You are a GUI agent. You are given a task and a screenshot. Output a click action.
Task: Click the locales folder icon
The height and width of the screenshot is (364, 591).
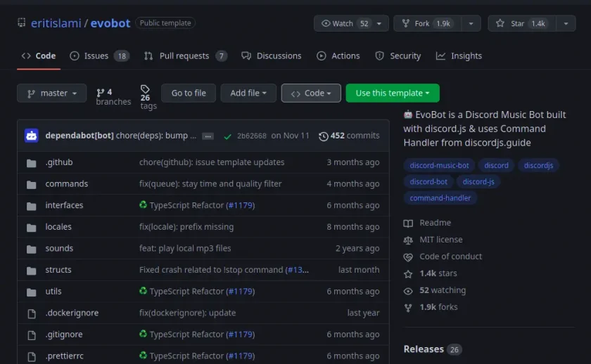pos(31,228)
